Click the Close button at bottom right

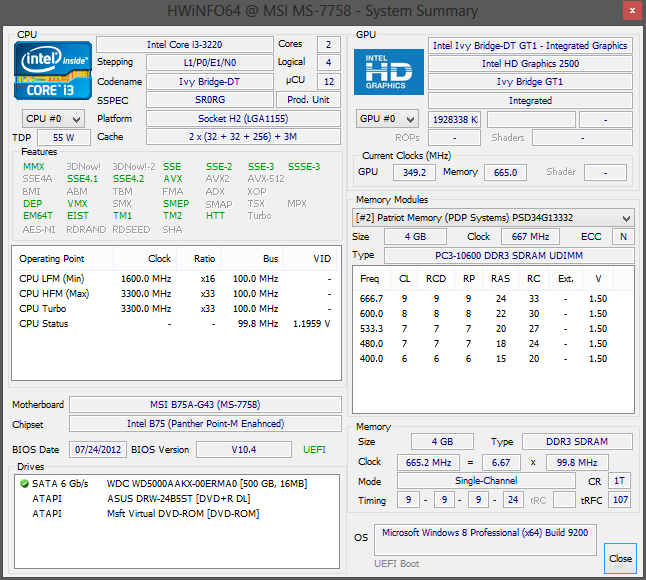click(x=620, y=558)
